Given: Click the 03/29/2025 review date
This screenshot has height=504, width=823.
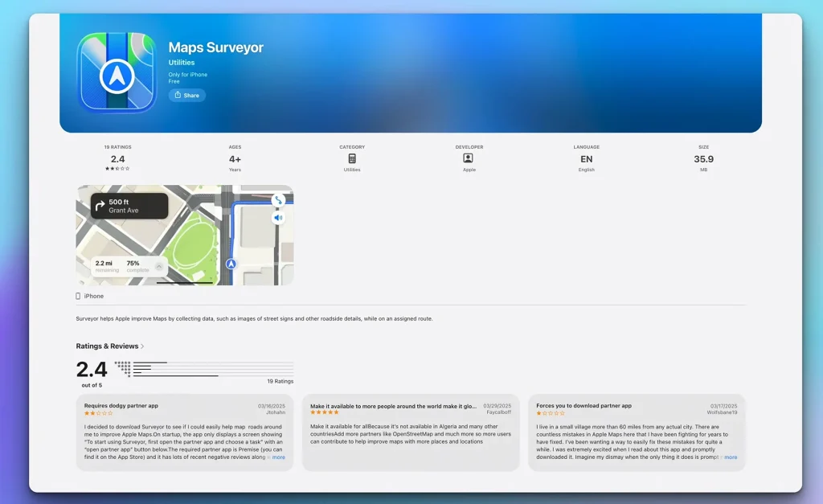Looking at the screenshot, I should click(x=497, y=406).
